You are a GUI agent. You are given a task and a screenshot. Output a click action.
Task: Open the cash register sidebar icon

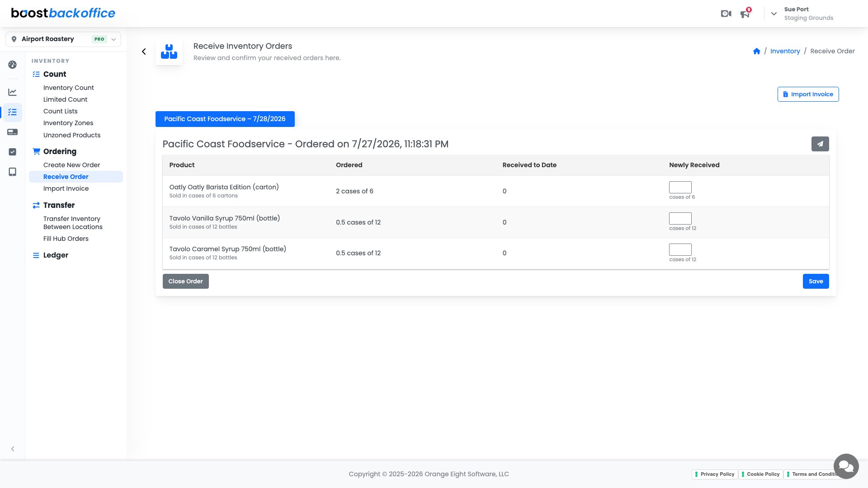(x=13, y=132)
